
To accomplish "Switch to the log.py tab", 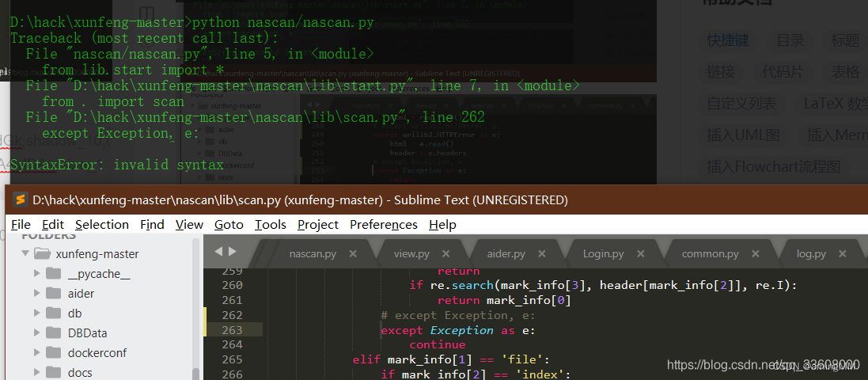I will pos(811,254).
